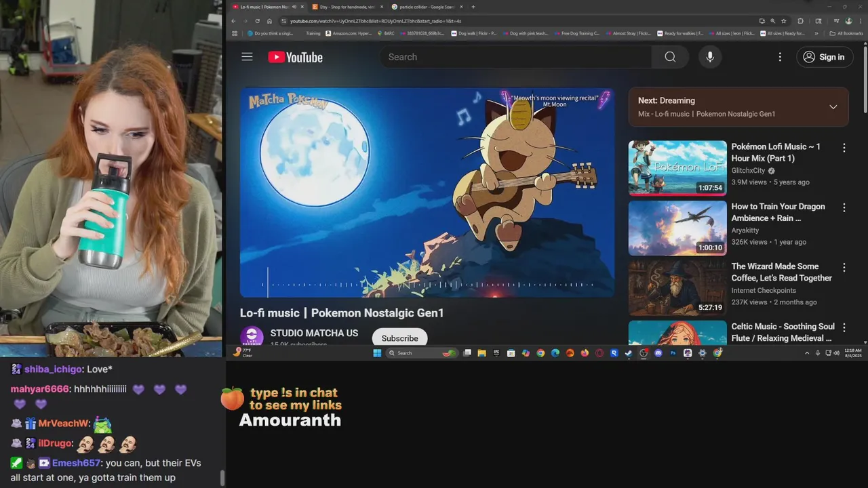868x488 pixels.
Task: Click shiba_ichigo username in chat
Action: [x=54, y=369]
